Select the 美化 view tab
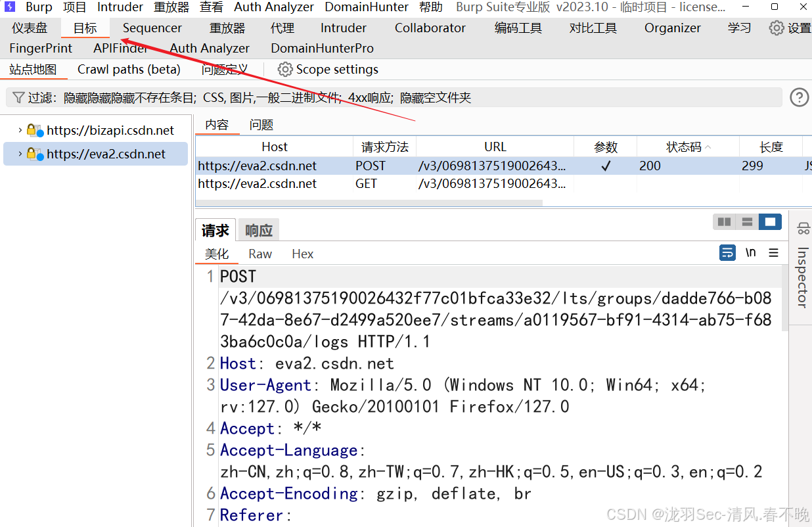The image size is (812, 527). 217,254
